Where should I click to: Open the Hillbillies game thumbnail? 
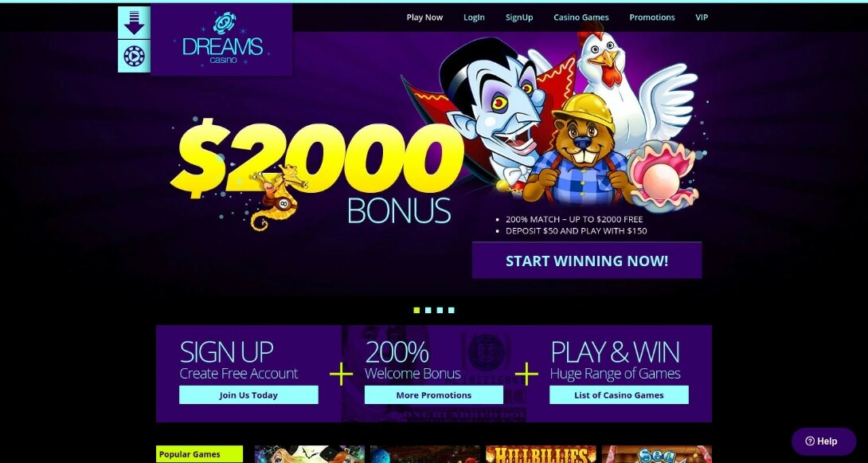click(541, 454)
